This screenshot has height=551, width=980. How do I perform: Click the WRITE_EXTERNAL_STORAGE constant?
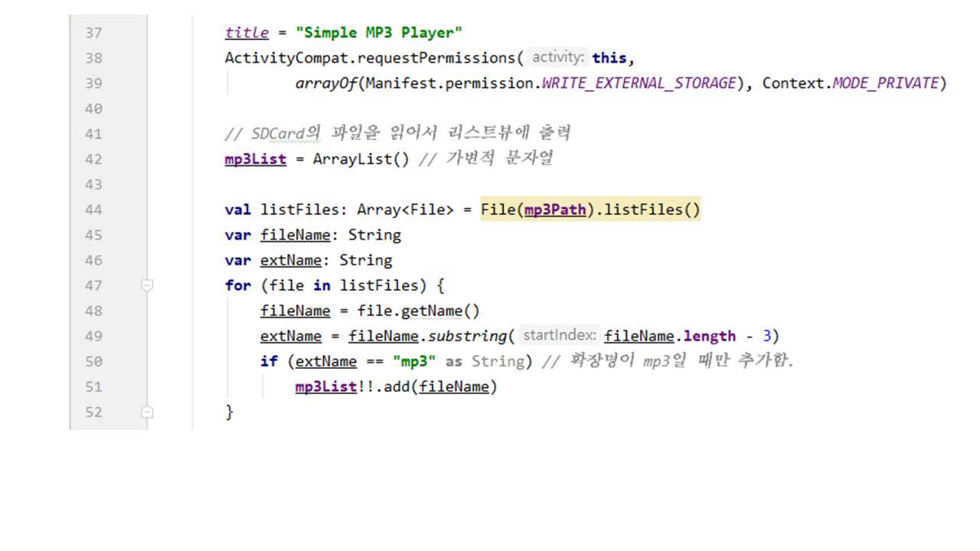tap(639, 83)
